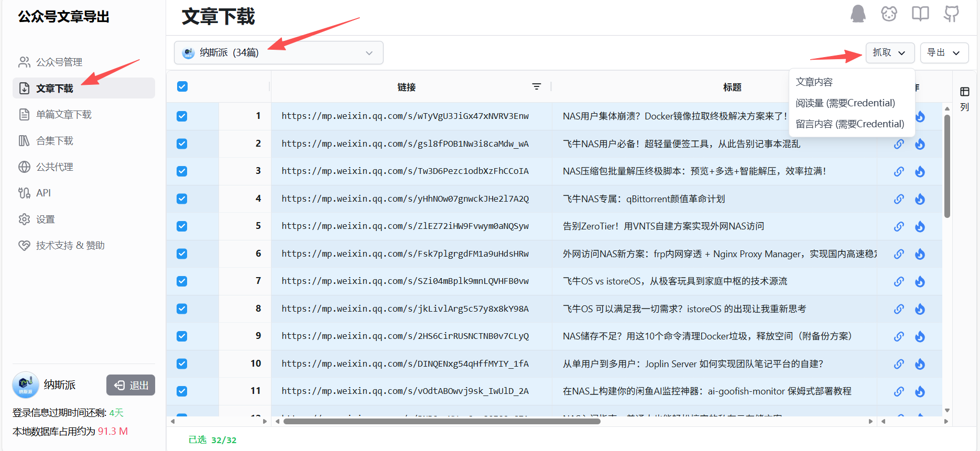Uncheck the checkbox for row 3

[x=182, y=171]
